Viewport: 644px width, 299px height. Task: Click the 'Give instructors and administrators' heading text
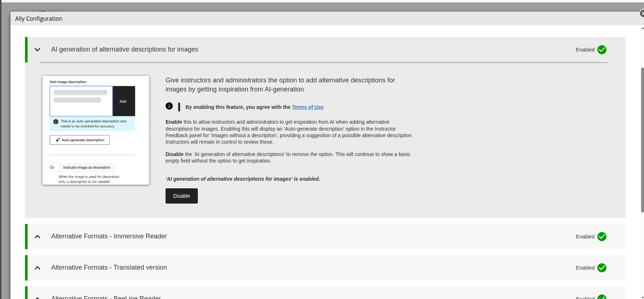(x=280, y=85)
